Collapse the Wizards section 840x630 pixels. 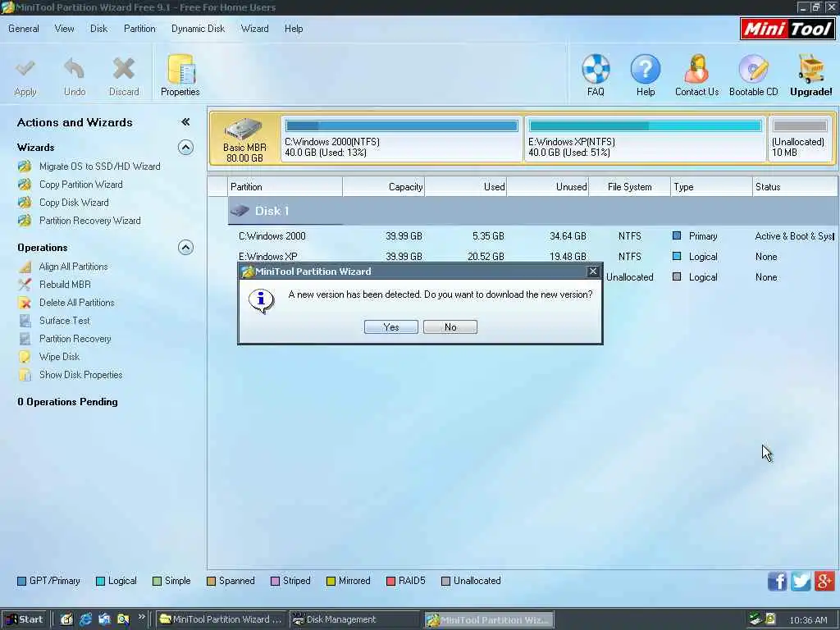185,148
